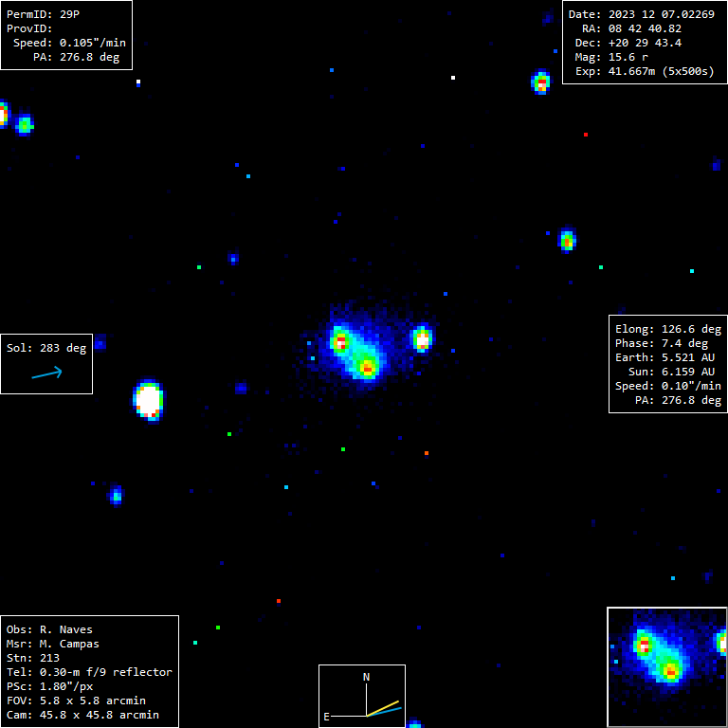
Task: Click the 'PSc: 1.80"/px' pixel scale
Action: click(49, 686)
